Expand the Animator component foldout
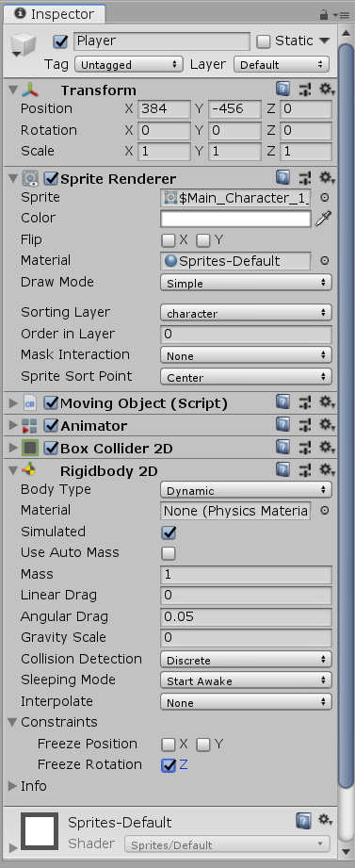 click(x=13, y=425)
